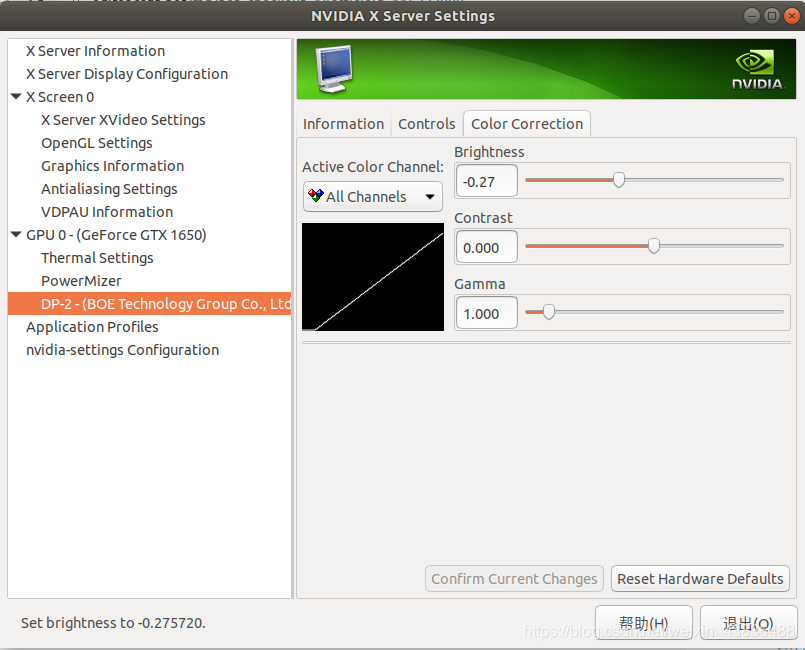Click the NVIDIA logo in the banner
This screenshot has height=650, width=805.
pyautogui.click(x=758, y=70)
